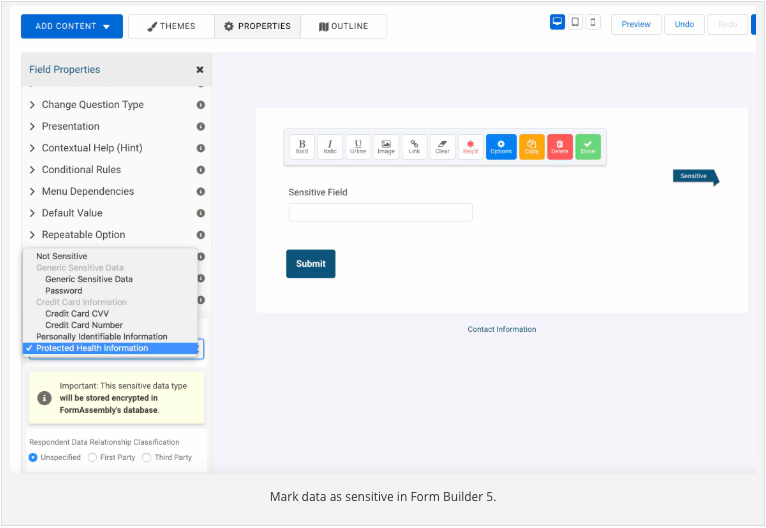
Task: Mark field as required (Req'd icon)
Action: pyautogui.click(x=470, y=147)
